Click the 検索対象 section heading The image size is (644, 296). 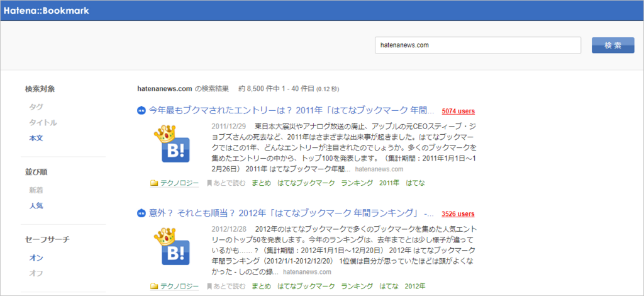point(40,88)
